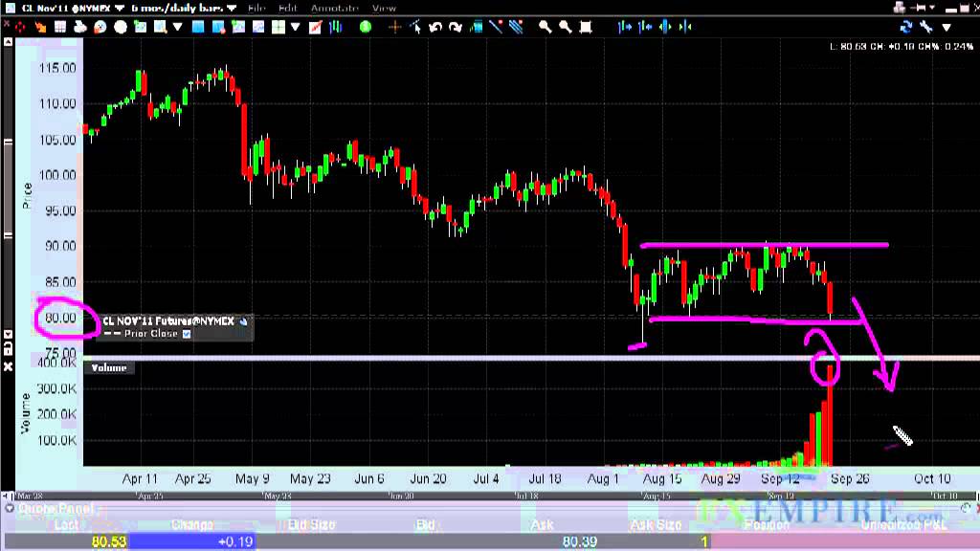Expand the dropdown arrow after the layout icon
Viewport: 980px width, 551px height.
295,27
